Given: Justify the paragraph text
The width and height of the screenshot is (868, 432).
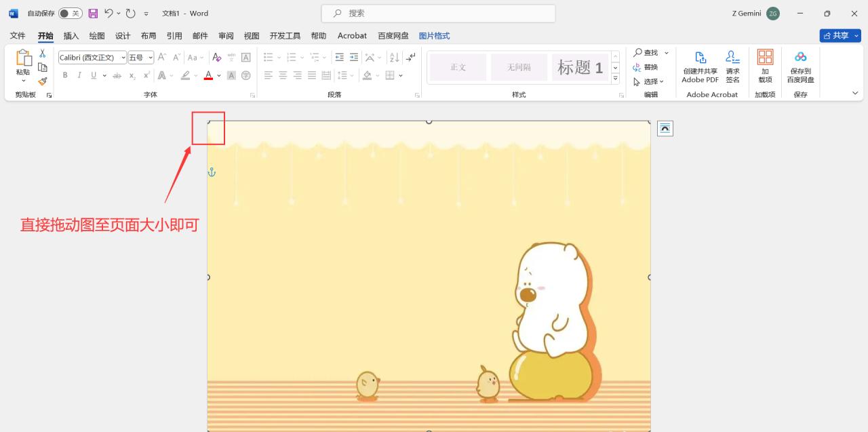Looking at the screenshot, I should pos(312,75).
